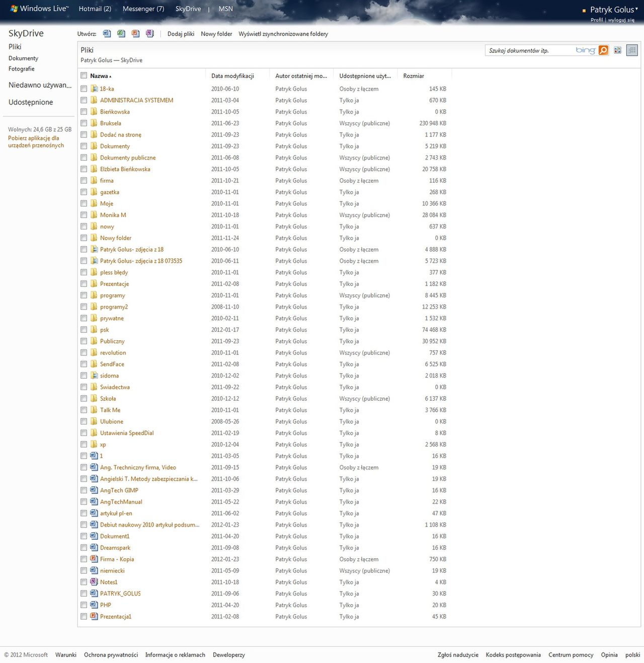Click the Word icon beside Dreamspark

point(94,548)
